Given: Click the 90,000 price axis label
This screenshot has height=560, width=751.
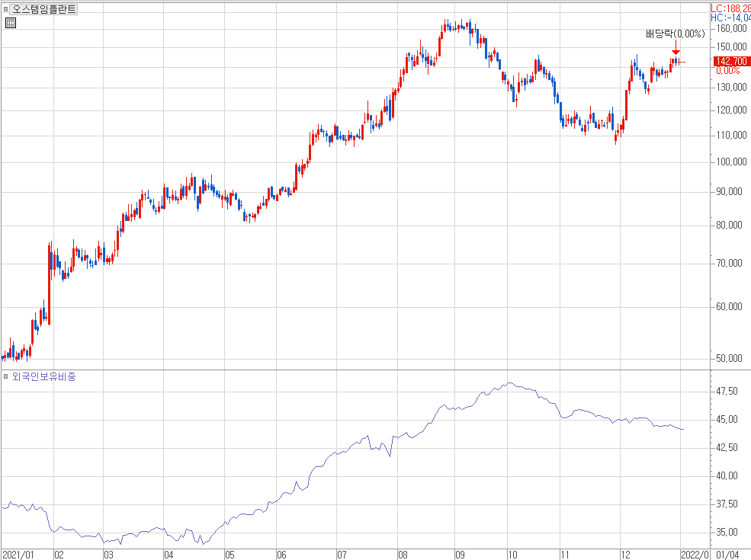Looking at the screenshot, I should (729, 192).
